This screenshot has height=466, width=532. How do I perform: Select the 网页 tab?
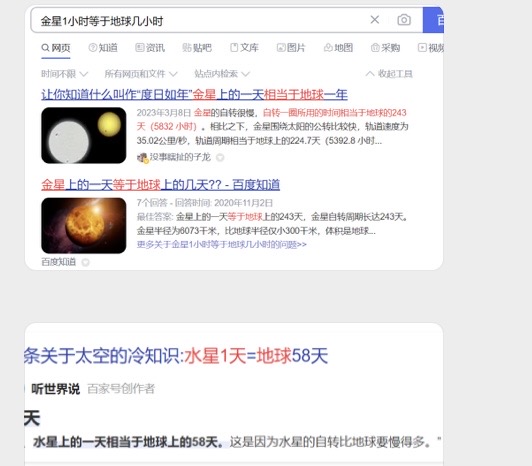[x=56, y=48]
